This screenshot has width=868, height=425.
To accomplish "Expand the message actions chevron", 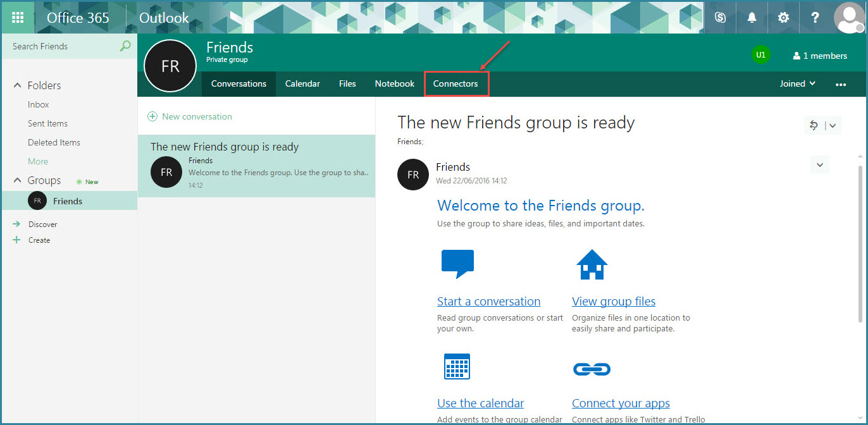I will tap(819, 165).
